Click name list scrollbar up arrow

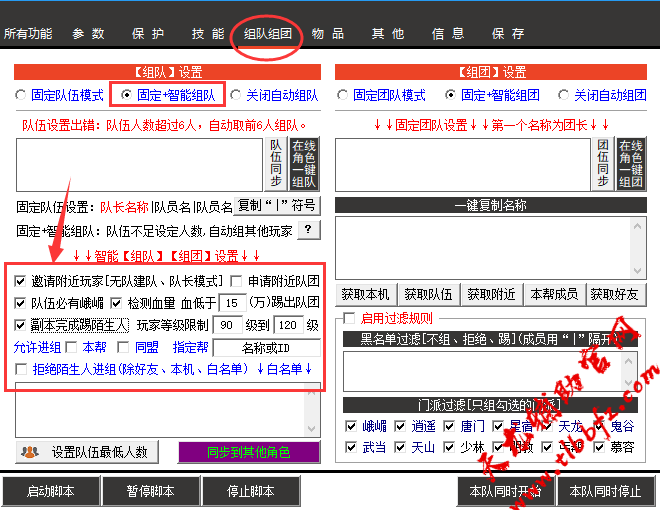[638, 226]
